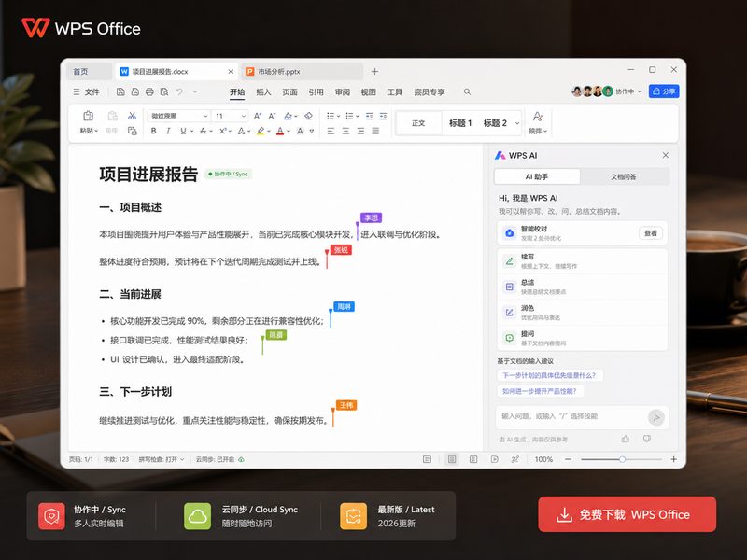747x560 pixels.
Task: Switch to the 页面 ribbon tab
Action: tap(289, 91)
